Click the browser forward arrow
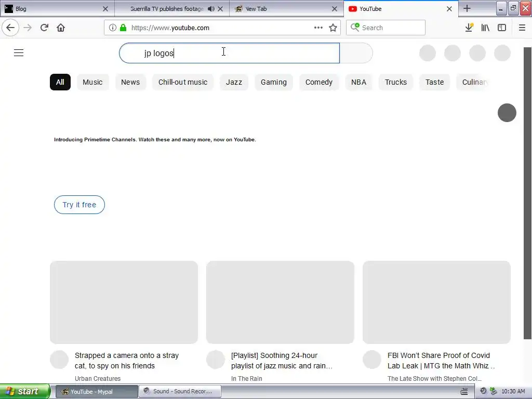The image size is (532, 399). pos(28,28)
